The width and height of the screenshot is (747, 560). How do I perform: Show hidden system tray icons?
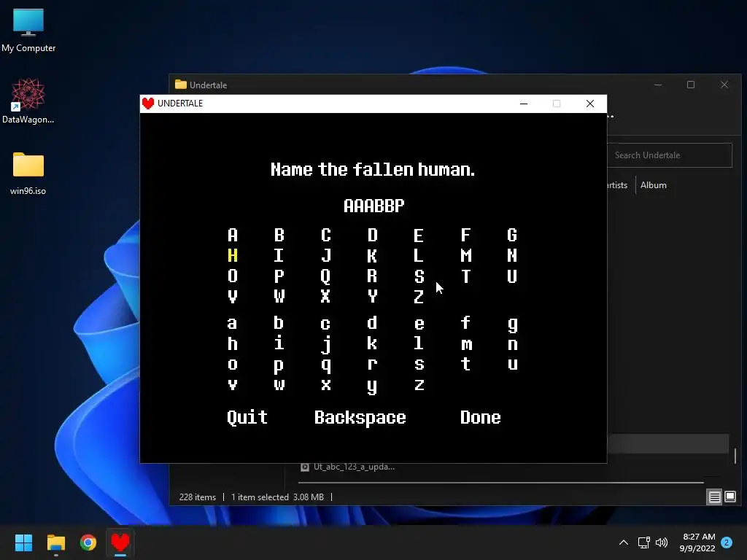(623, 542)
